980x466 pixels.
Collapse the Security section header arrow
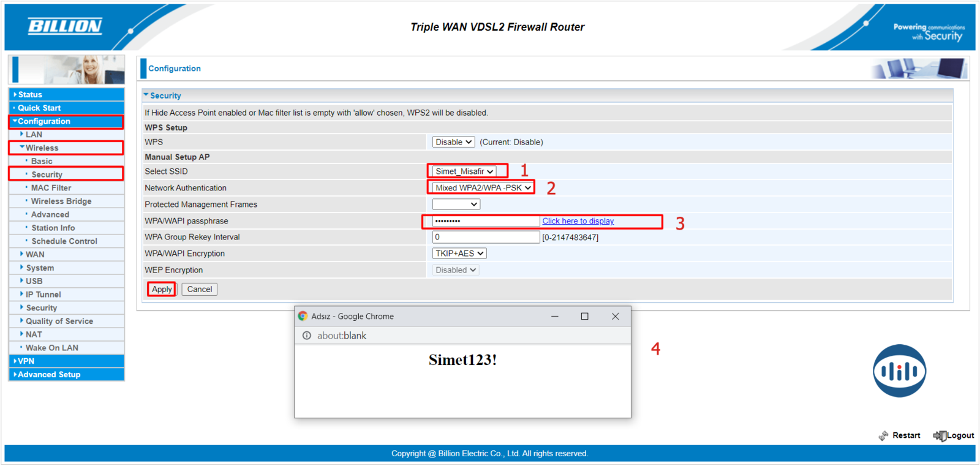[146, 96]
